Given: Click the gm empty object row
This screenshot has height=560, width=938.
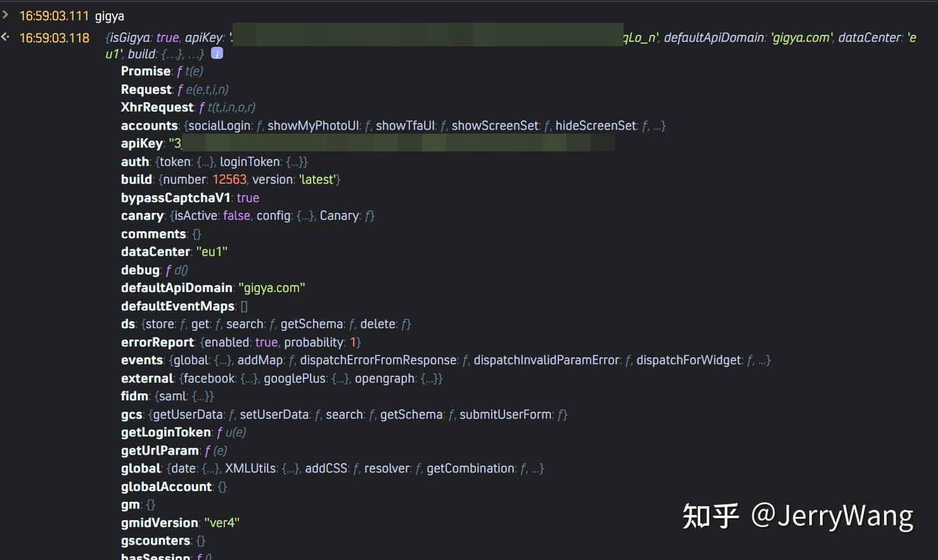Looking at the screenshot, I should point(138,505).
